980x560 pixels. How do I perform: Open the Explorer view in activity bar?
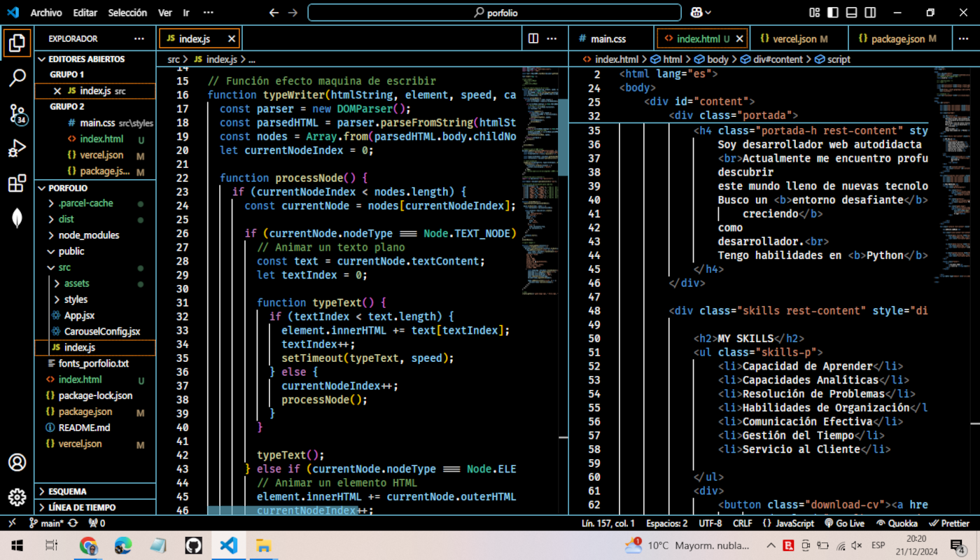pyautogui.click(x=17, y=43)
